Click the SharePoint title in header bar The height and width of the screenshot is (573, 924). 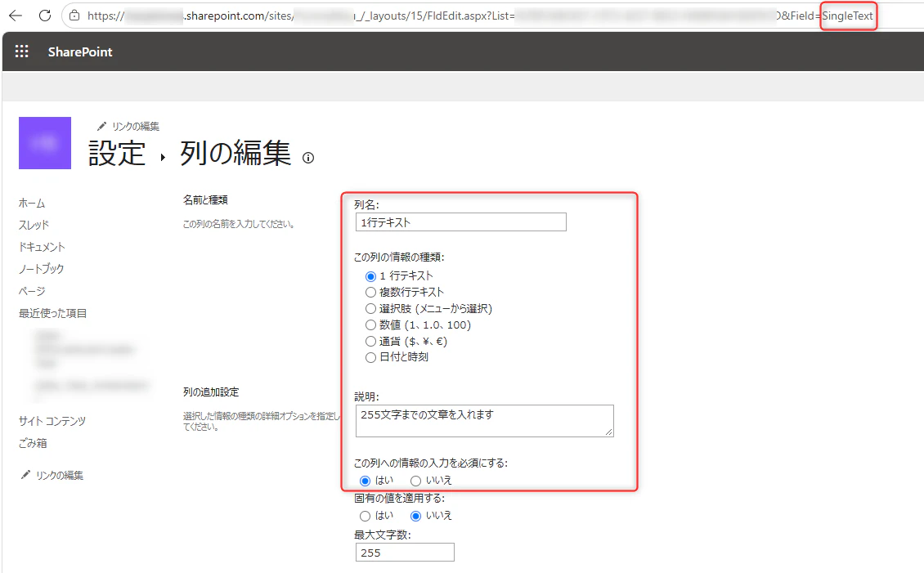pyautogui.click(x=80, y=51)
